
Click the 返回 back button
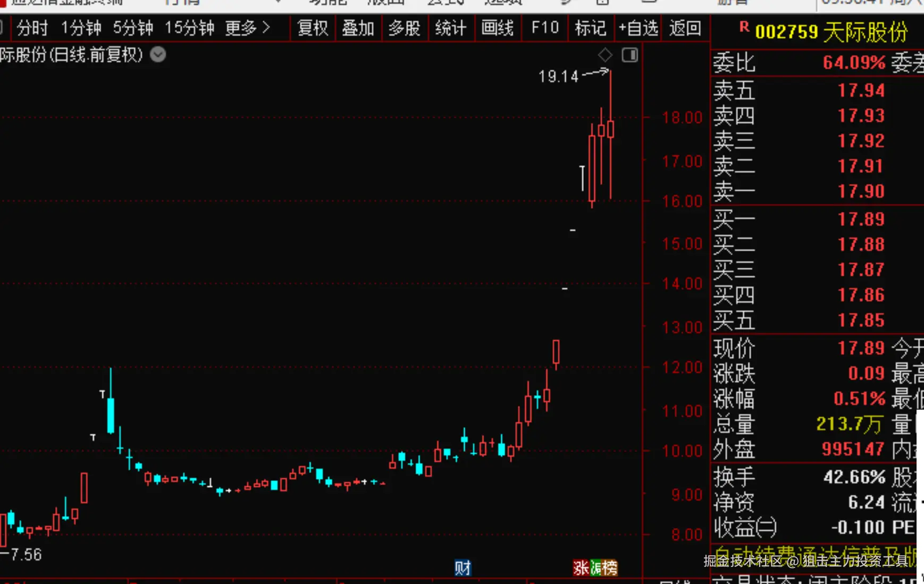[685, 28]
